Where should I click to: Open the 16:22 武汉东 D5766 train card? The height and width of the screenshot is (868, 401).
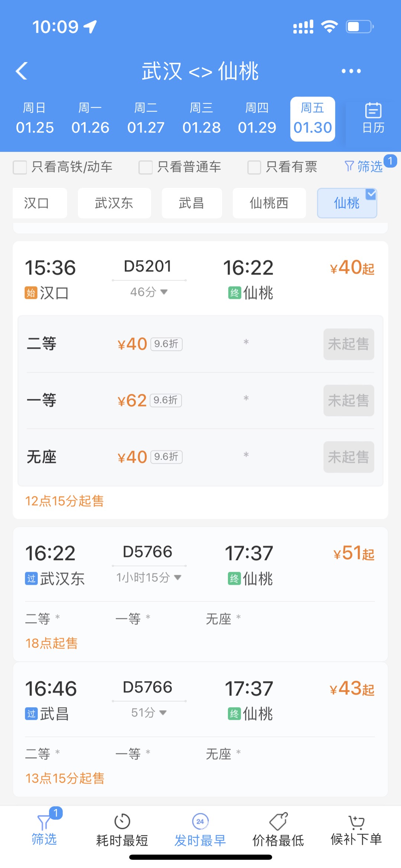click(x=200, y=565)
